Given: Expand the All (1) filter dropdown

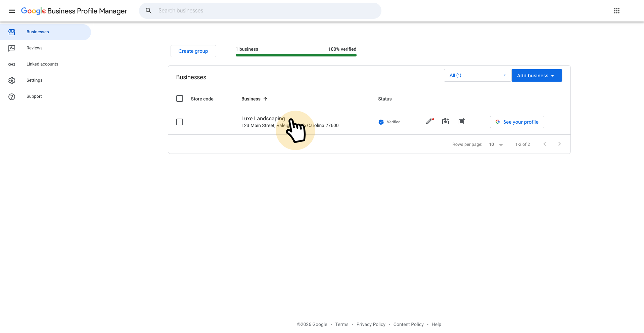Looking at the screenshot, I should tap(477, 75).
